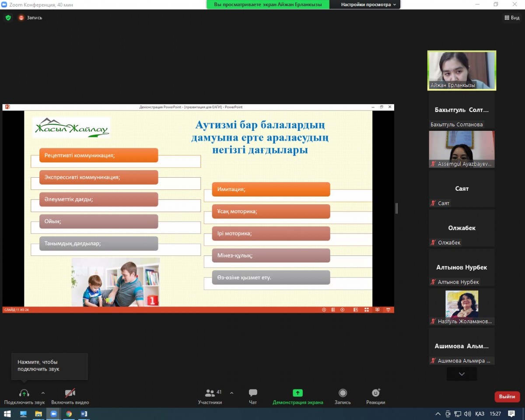Screen dimensions: 525x420
Task: Select Айжан Ерланкызы's video thumbnail
Action: 462,70
